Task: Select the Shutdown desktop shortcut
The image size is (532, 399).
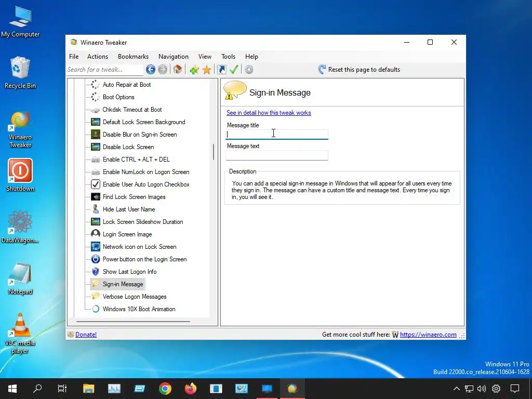Action: click(20, 175)
